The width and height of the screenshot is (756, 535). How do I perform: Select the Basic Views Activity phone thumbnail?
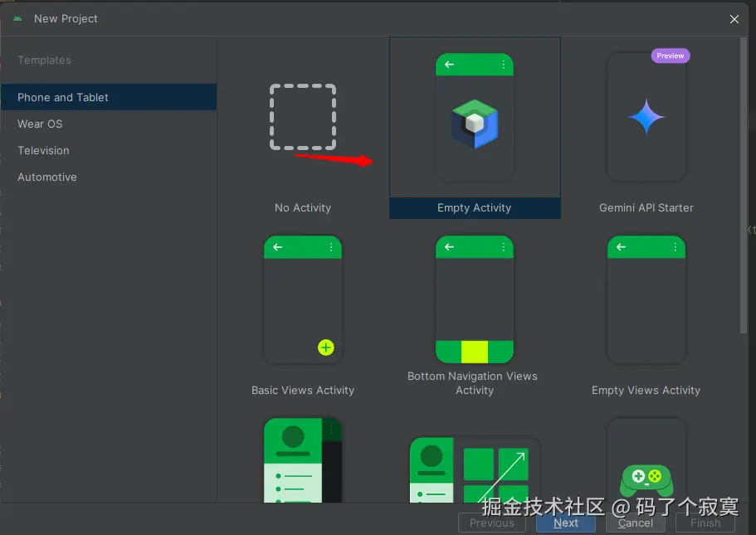coord(303,299)
